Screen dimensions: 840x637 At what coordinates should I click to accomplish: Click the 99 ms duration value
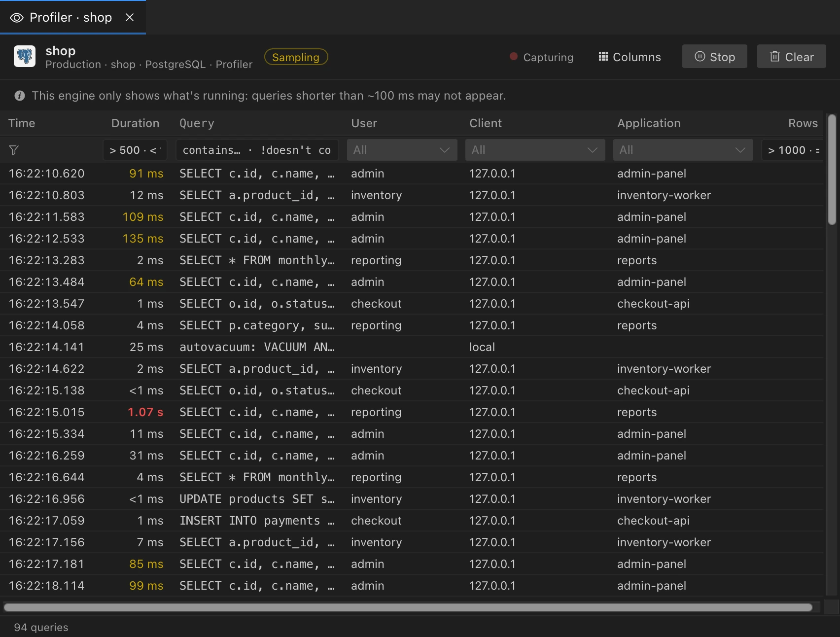coord(146,586)
